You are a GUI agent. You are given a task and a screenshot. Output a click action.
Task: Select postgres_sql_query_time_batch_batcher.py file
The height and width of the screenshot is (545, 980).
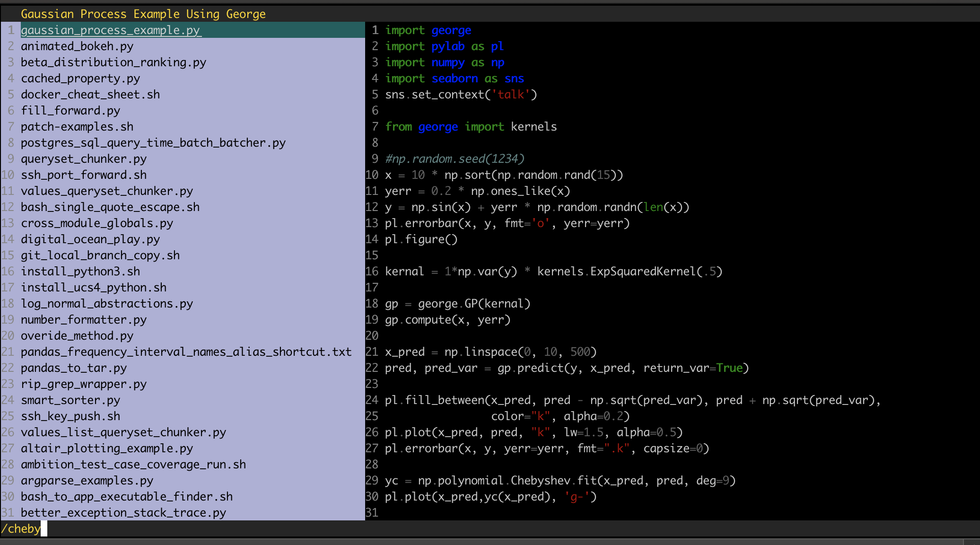click(x=153, y=143)
